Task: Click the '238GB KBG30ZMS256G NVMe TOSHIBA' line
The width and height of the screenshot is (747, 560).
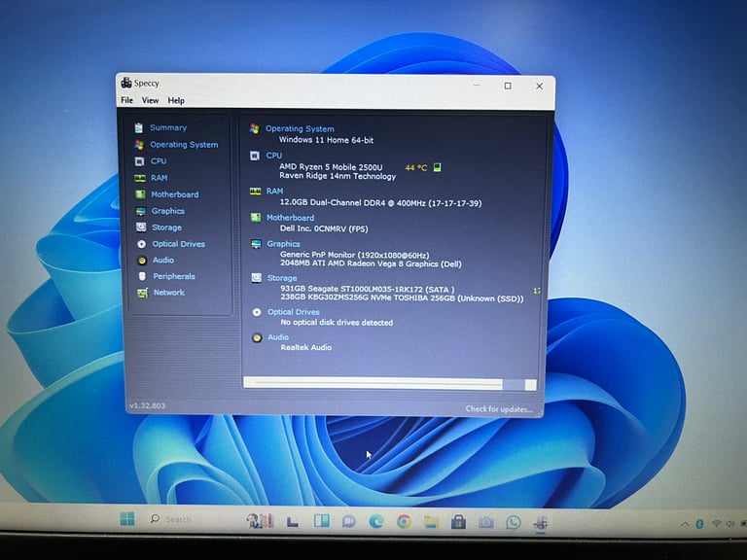Action: tap(402, 298)
